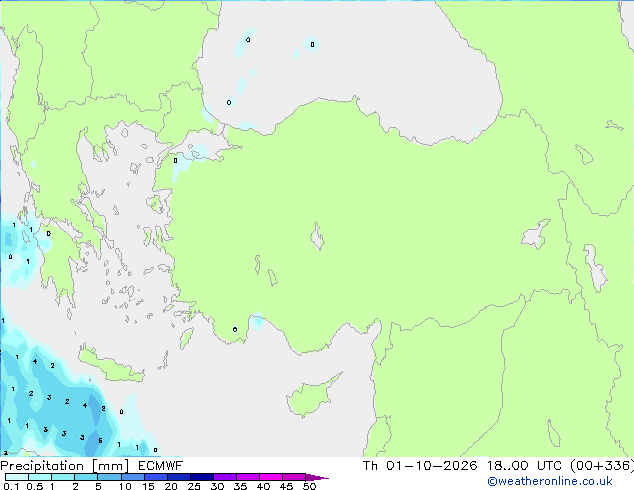Click the island of Rhodes on the map

point(186,338)
